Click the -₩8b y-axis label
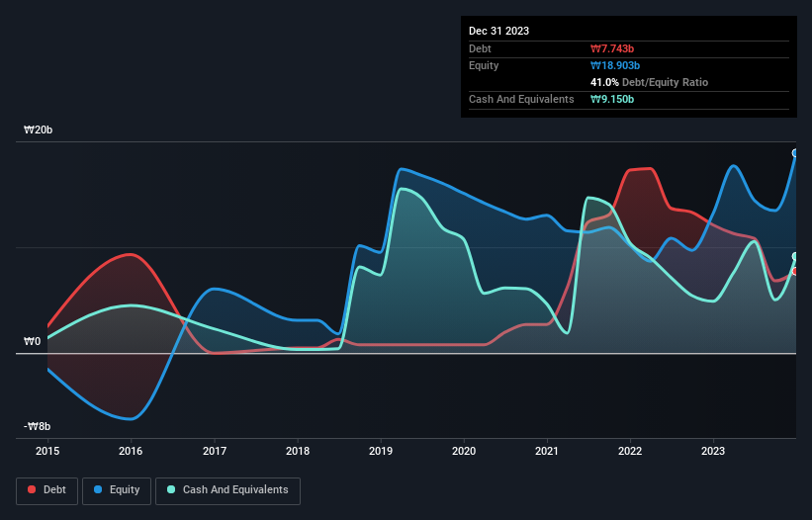Viewport: 812px width, 520px height. [x=38, y=426]
